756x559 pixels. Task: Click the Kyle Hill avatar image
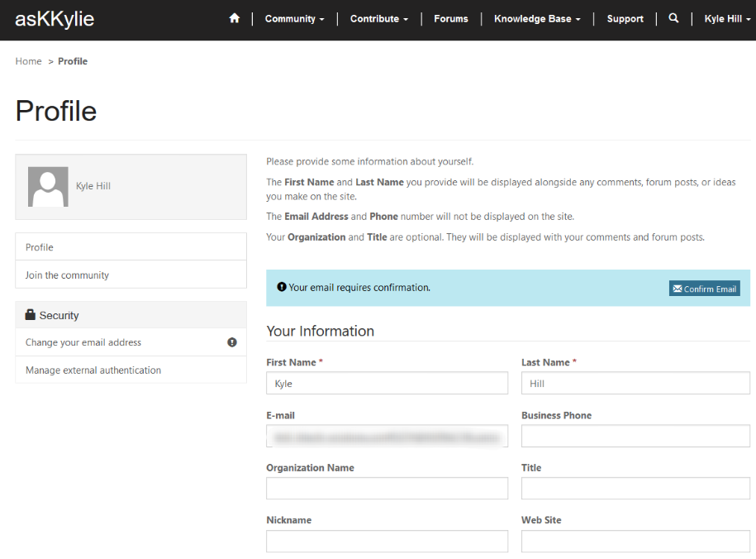coord(48,186)
